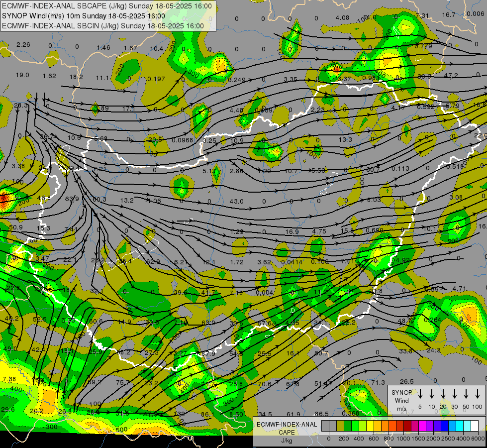Click the 86.1 map value

click(208, 415)
